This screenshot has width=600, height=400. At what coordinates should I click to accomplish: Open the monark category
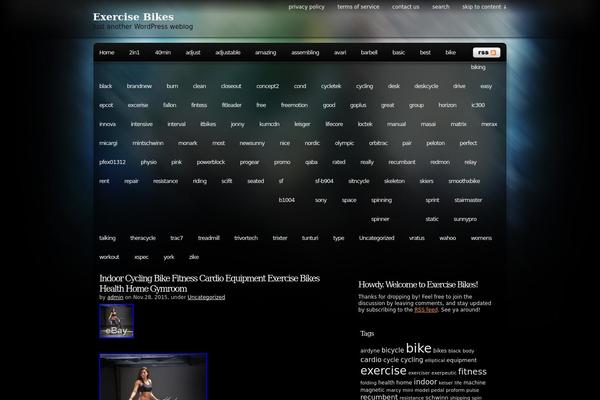188,143
